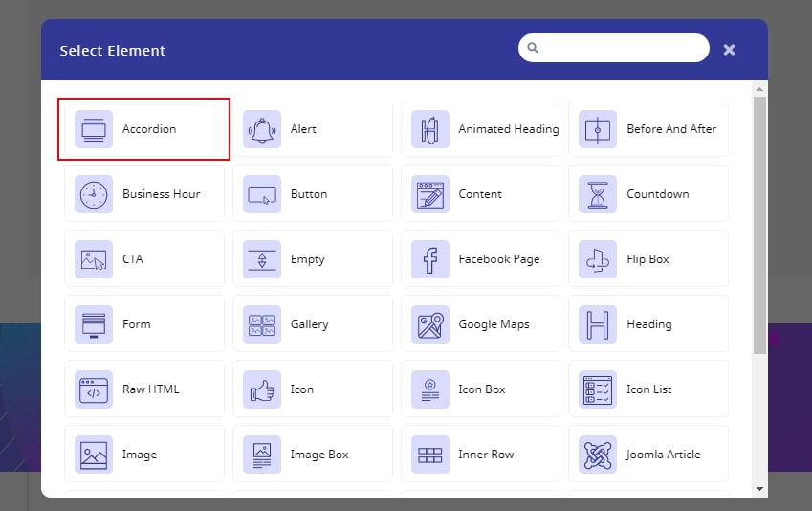
Task: Click the Image label text
Action: coord(140,455)
